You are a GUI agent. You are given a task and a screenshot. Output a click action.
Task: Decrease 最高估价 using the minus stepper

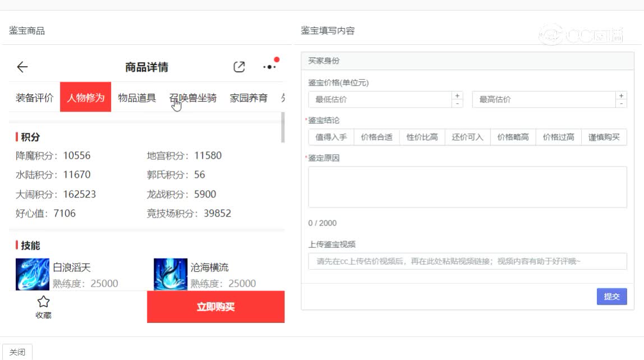pos(622,103)
